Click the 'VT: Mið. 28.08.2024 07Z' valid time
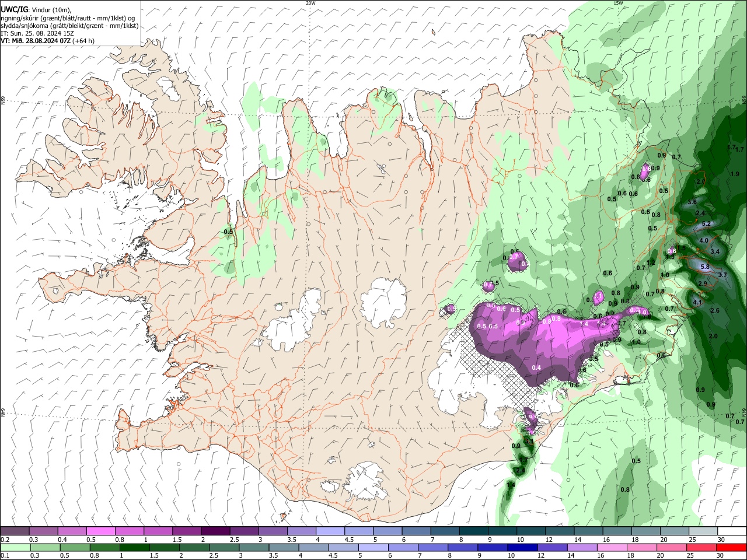 [x=36, y=41]
